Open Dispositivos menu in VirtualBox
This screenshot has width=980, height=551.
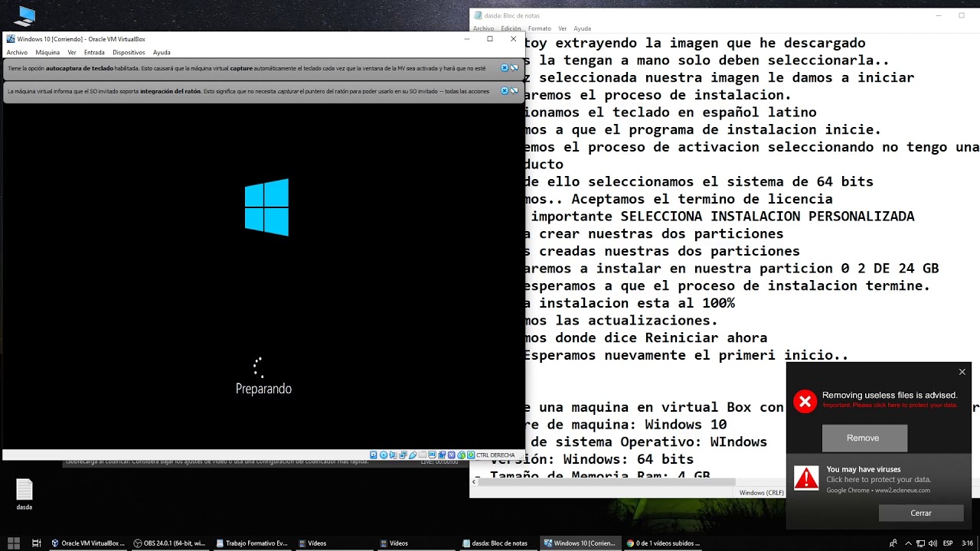[x=129, y=53]
